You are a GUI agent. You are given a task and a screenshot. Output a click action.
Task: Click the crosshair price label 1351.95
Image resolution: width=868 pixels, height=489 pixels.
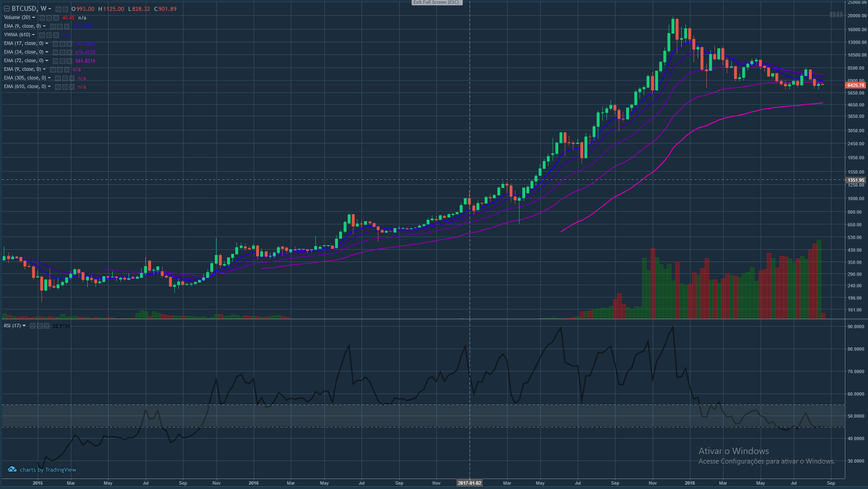coord(856,180)
